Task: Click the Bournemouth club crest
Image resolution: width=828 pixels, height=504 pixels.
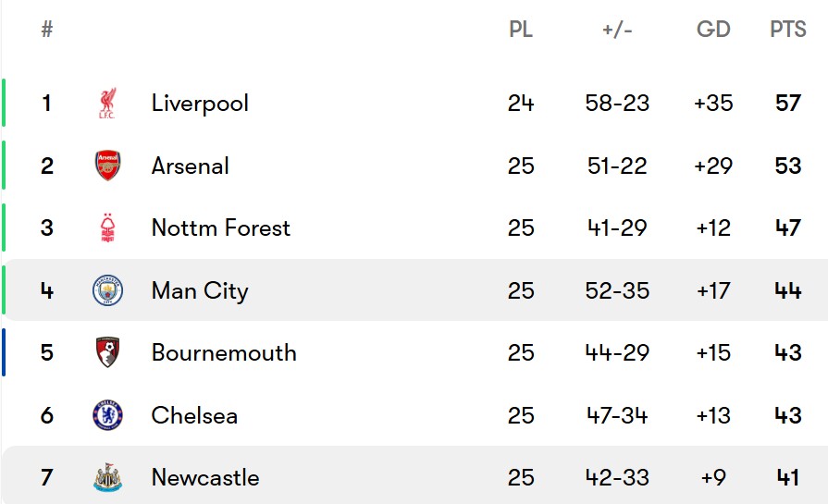Action: [x=107, y=352]
